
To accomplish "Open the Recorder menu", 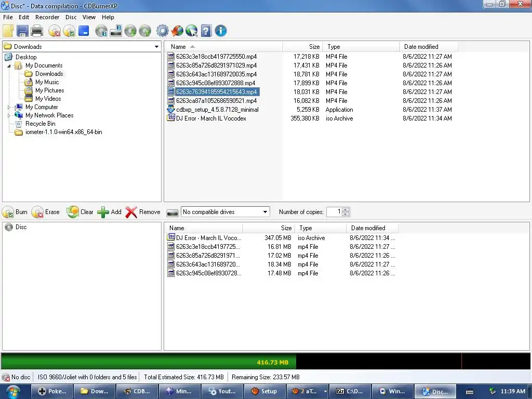I will (47, 17).
